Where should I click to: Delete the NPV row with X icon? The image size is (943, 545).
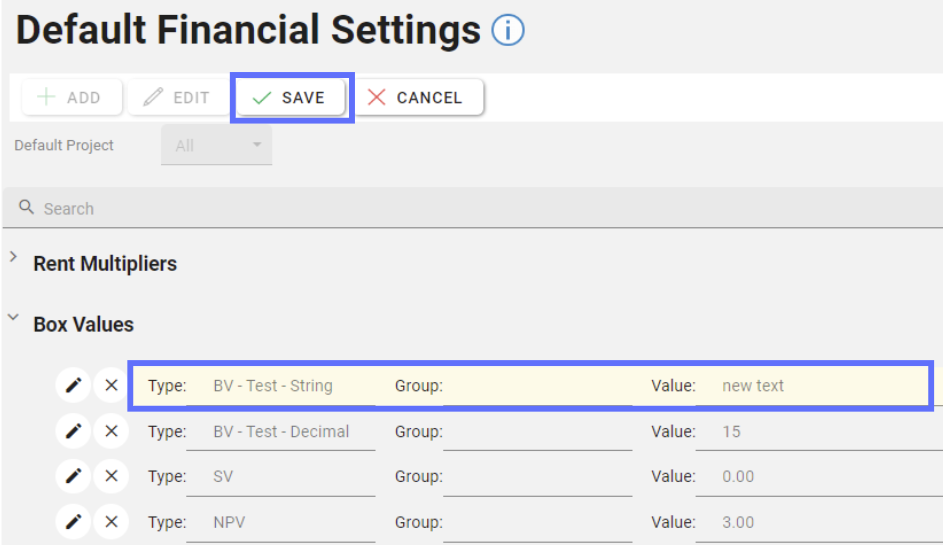111,521
